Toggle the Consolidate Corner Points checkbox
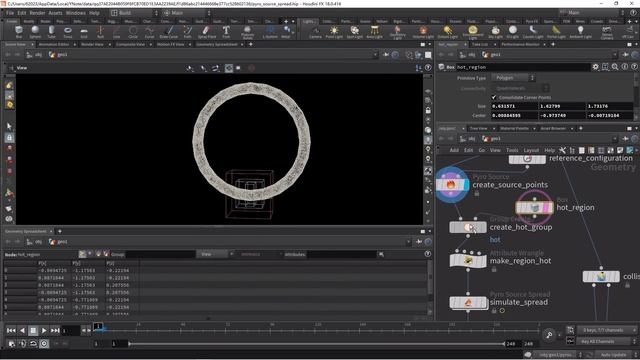This screenshot has width=640, height=360. pyautogui.click(x=494, y=97)
